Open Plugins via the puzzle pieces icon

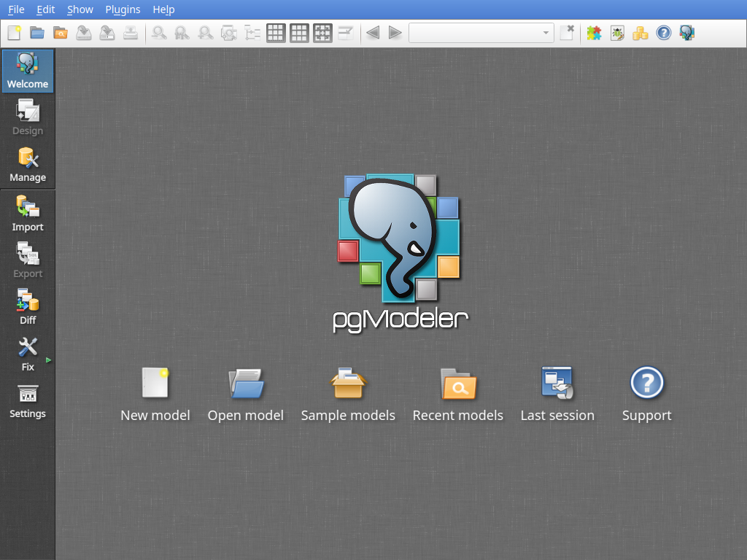tap(594, 33)
